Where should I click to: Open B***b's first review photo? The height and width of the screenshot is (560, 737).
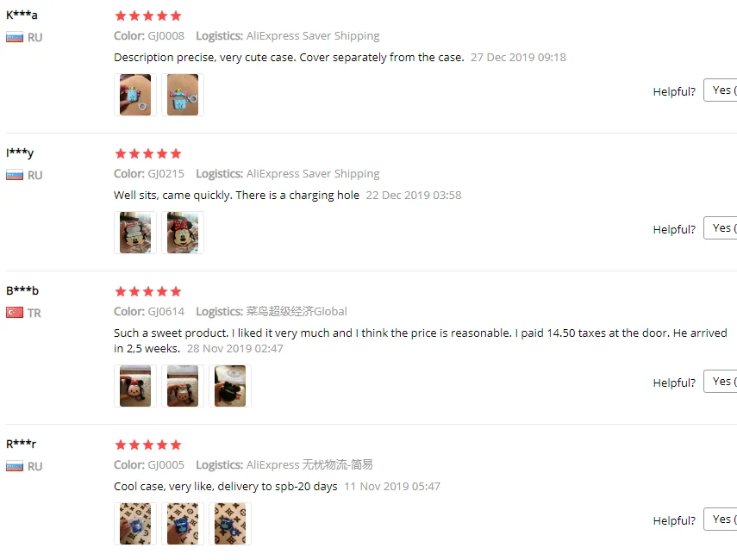[135, 386]
